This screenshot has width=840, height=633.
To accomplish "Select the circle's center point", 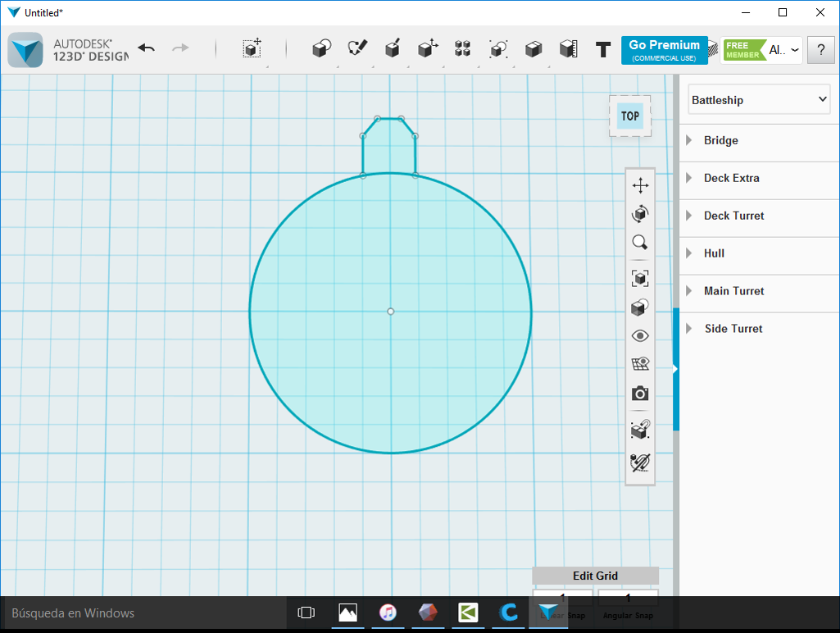I will click(391, 312).
